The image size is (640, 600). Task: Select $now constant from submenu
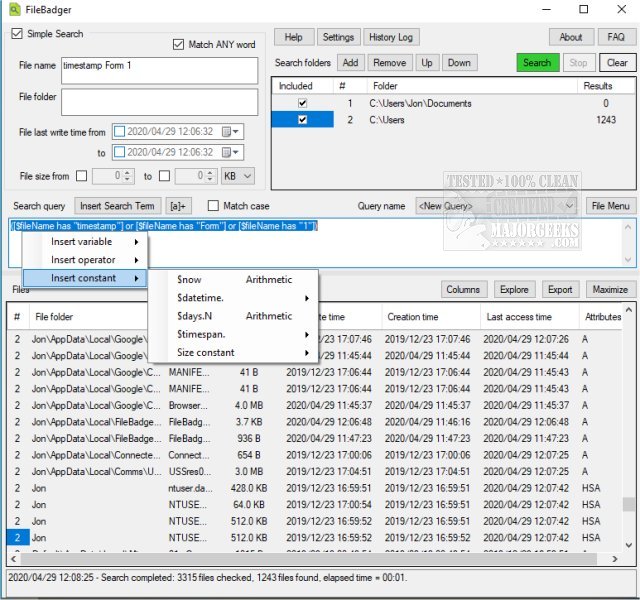tap(190, 280)
